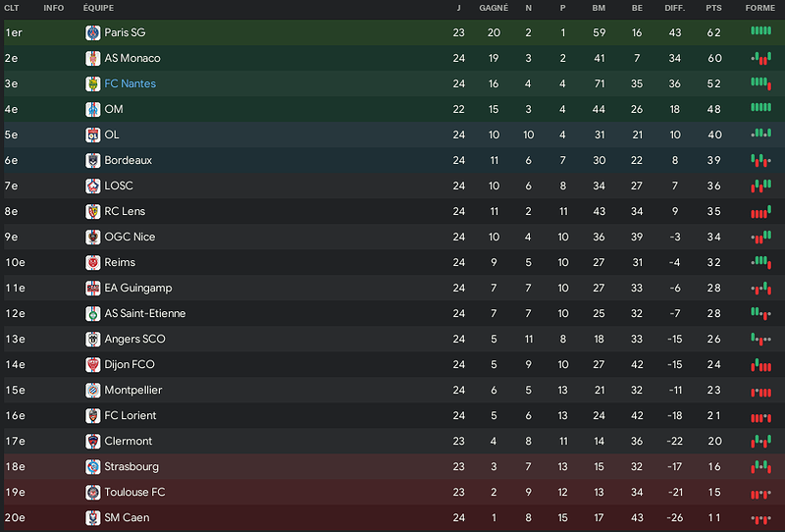The image size is (785, 532).
Task: Select the OL club logo
Action: tap(92, 134)
